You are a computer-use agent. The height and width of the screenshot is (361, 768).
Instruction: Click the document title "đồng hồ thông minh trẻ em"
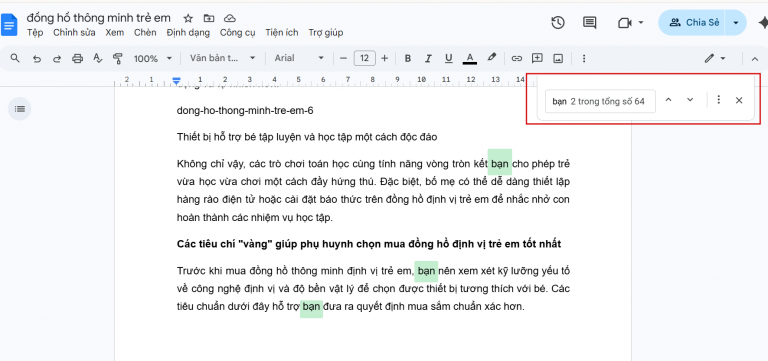(x=98, y=18)
